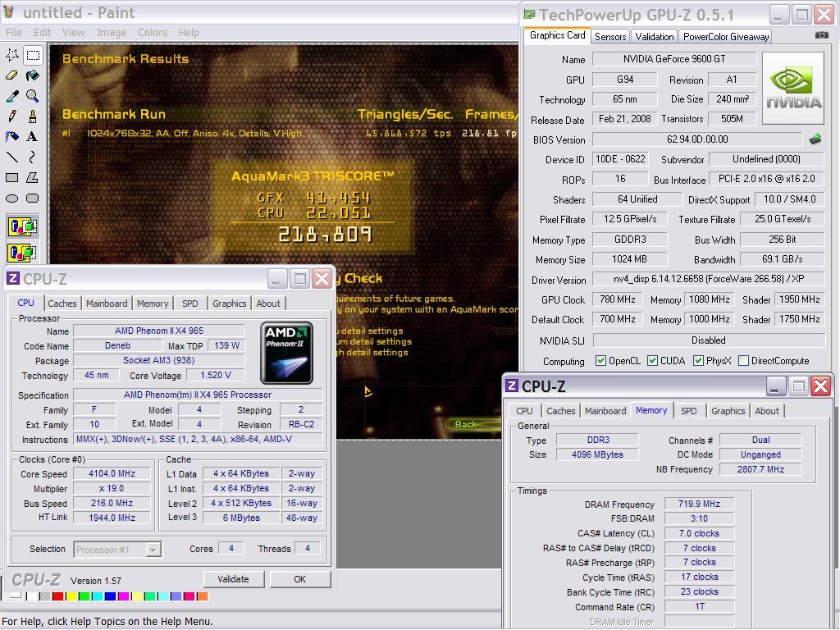Open the Validation tab in GPU-Z

(x=654, y=36)
